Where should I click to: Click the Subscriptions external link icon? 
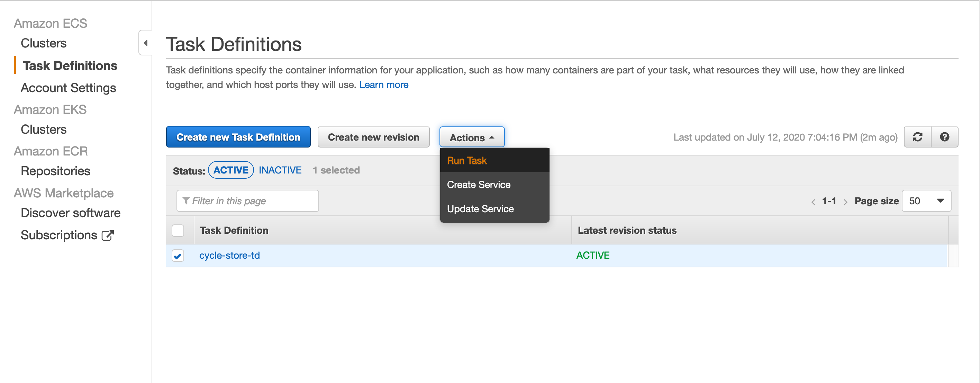pyautogui.click(x=108, y=235)
